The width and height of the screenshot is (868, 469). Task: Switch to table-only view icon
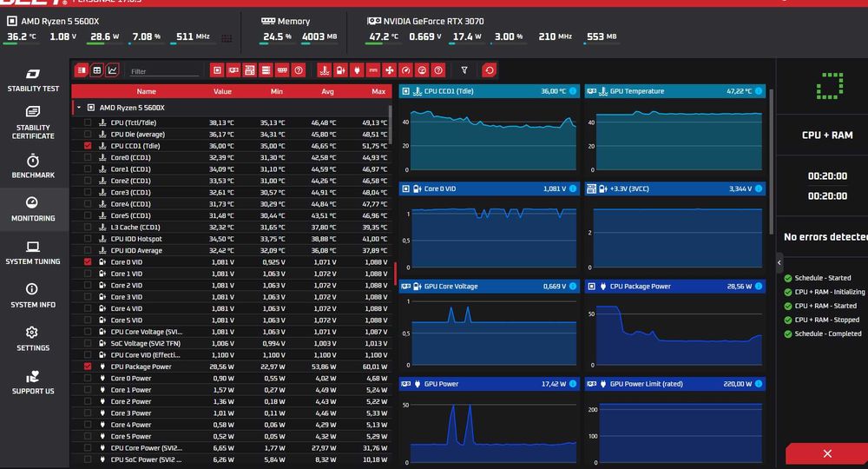(97, 70)
